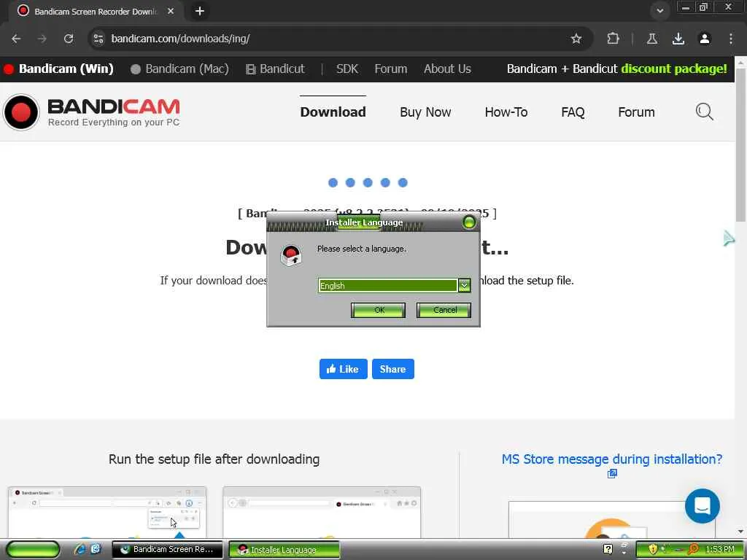Open the FAQ navigation item

(x=573, y=112)
